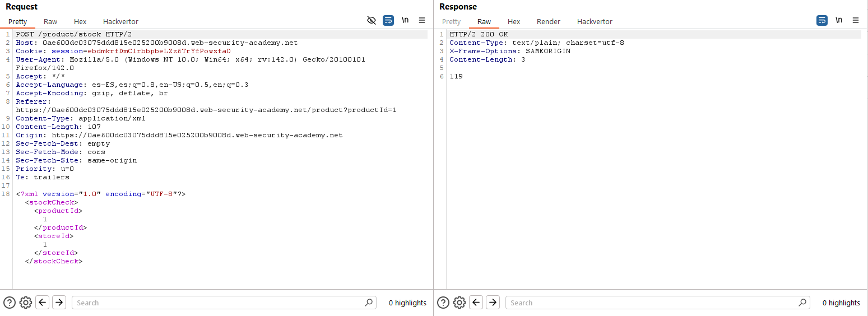Click the Response search input field

(x=652, y=303)
